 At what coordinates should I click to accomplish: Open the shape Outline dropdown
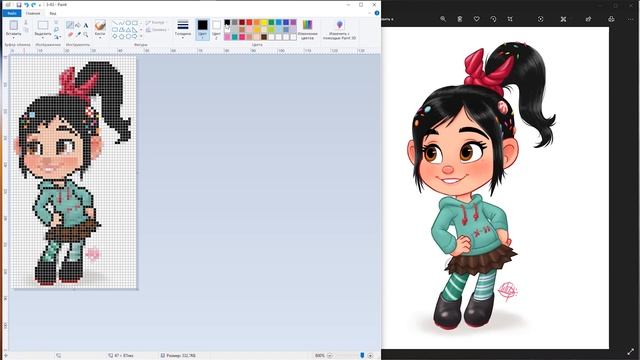(156, 22)
